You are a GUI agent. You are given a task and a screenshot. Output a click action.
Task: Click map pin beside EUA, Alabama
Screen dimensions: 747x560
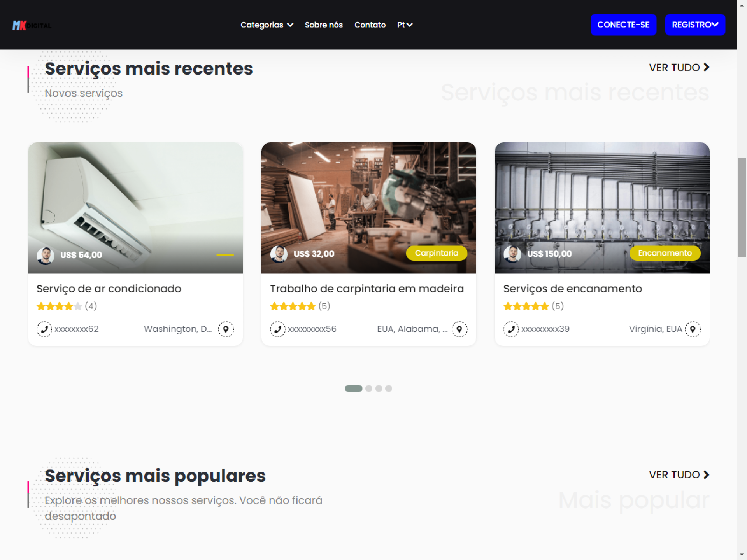(459, 329)
